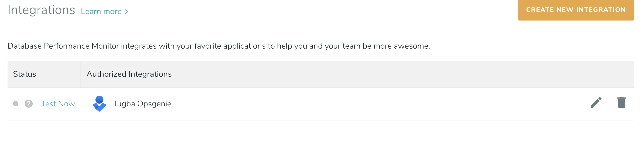Run Test Now for Tugba Opsgenie
The height and width of the screenshot is (162, 644).
coord(58,104)
